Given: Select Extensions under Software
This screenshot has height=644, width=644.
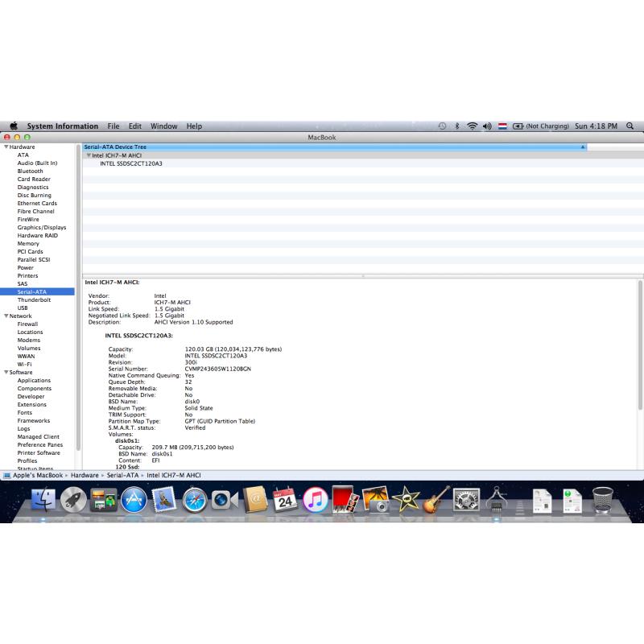Looking at the screenshot, I should pos(31,404).
